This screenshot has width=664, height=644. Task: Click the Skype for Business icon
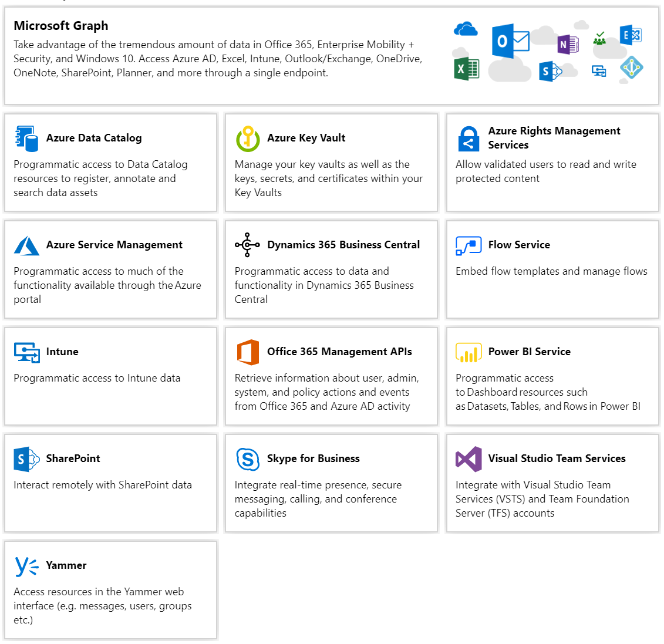coord(248,459)
